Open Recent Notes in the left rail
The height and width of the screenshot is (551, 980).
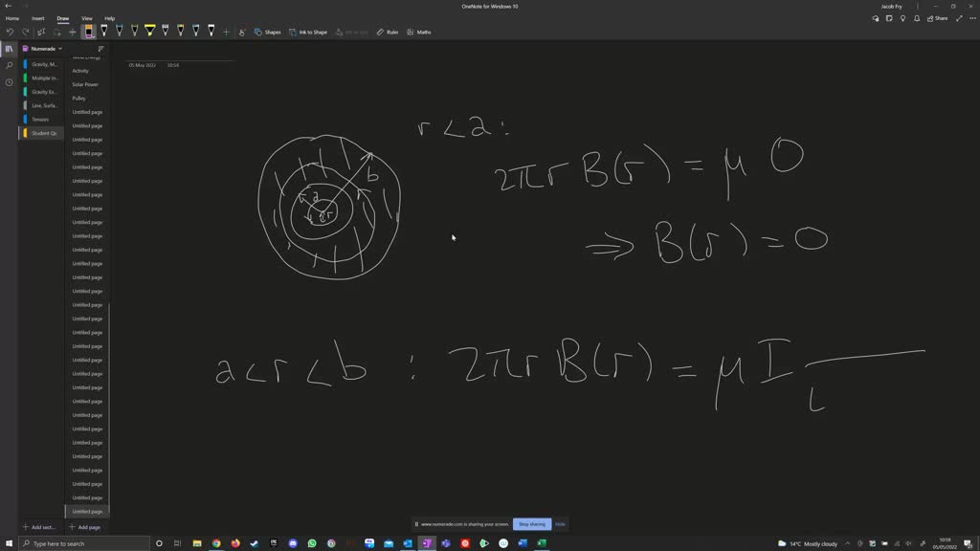tap(10, 81)
